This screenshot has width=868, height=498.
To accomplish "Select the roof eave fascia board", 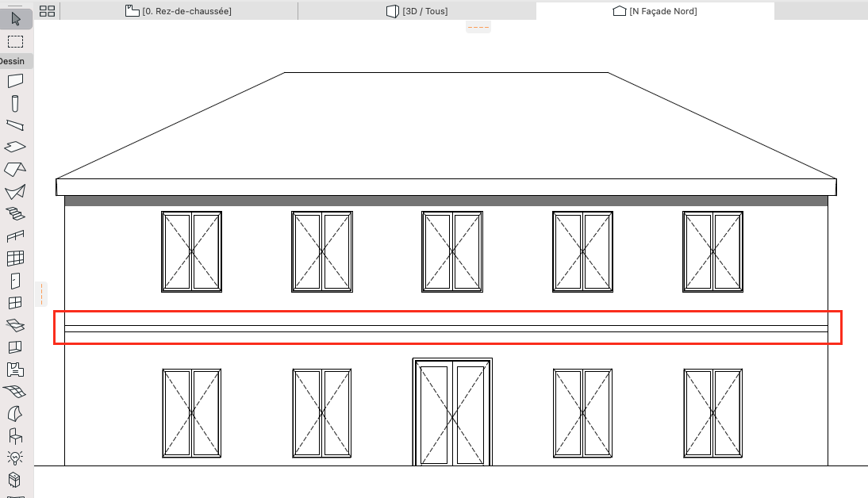I will pos(446,187).
